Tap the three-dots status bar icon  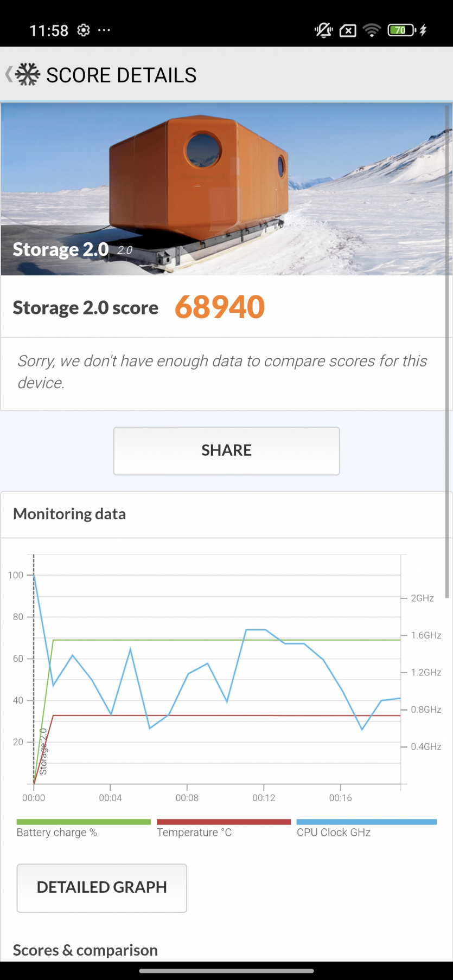click(104, 30)
